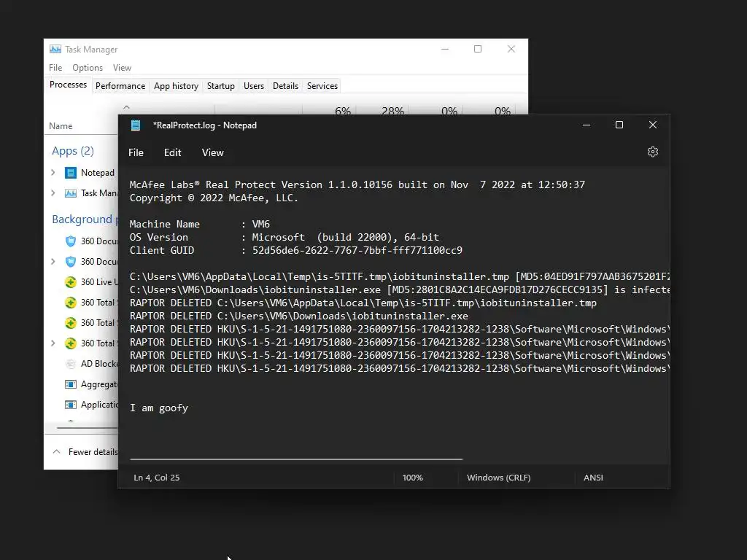Click the Apps (2) group header
The width and height of the screenshot is (747, 560).
tap(73, 151)
